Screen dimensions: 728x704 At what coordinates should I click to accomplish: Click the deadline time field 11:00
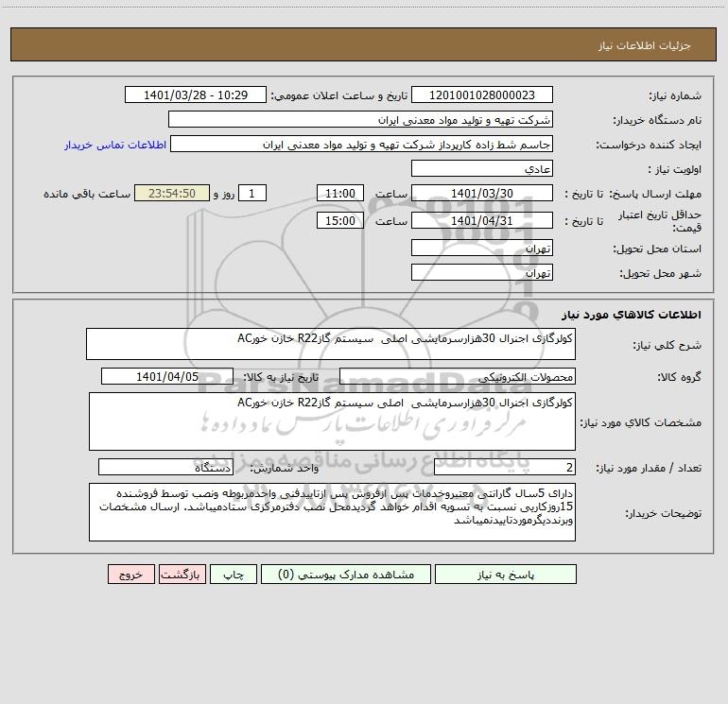point(339,194)
